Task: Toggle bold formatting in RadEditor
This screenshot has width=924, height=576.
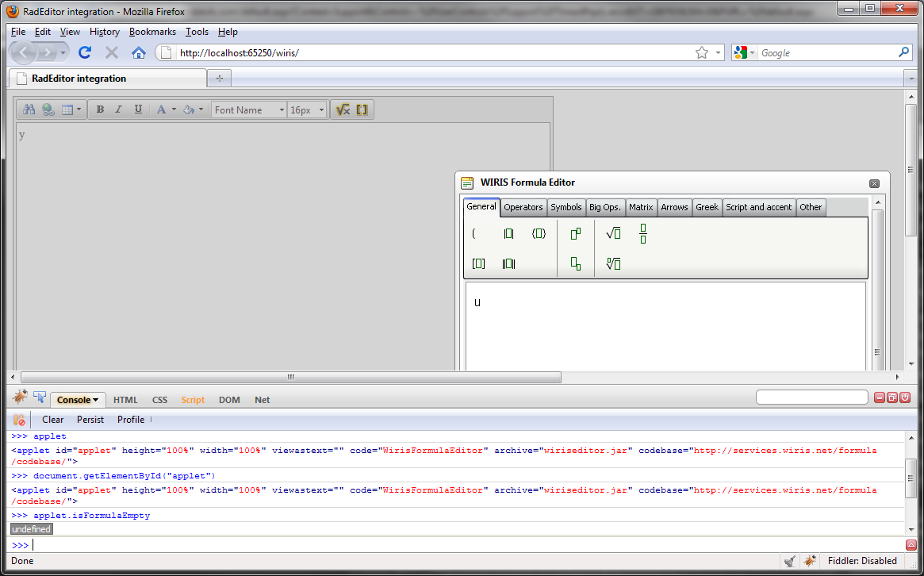Action: coord(100,109)
